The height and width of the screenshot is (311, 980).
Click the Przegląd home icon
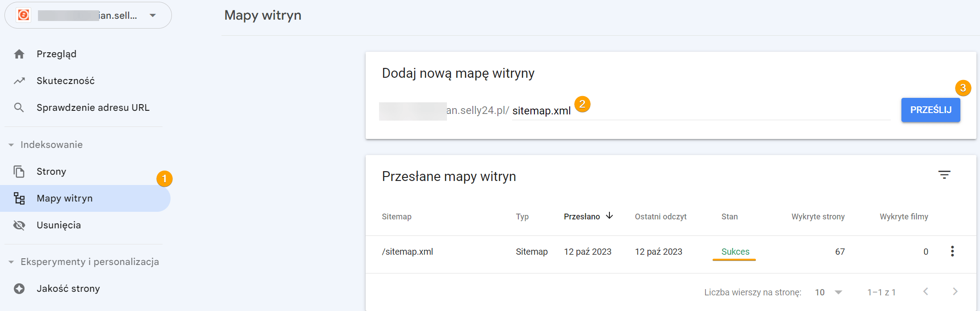(19, 54)
